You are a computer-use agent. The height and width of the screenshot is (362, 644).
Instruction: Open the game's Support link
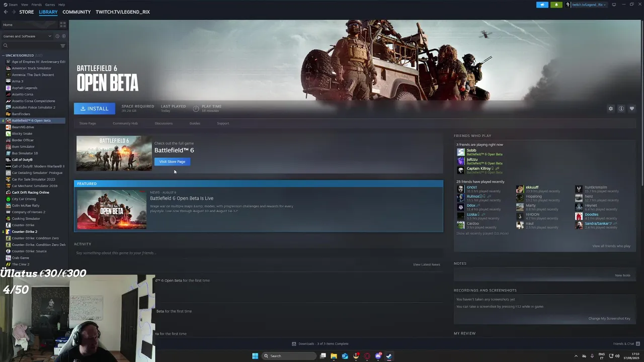pos(223,123)
